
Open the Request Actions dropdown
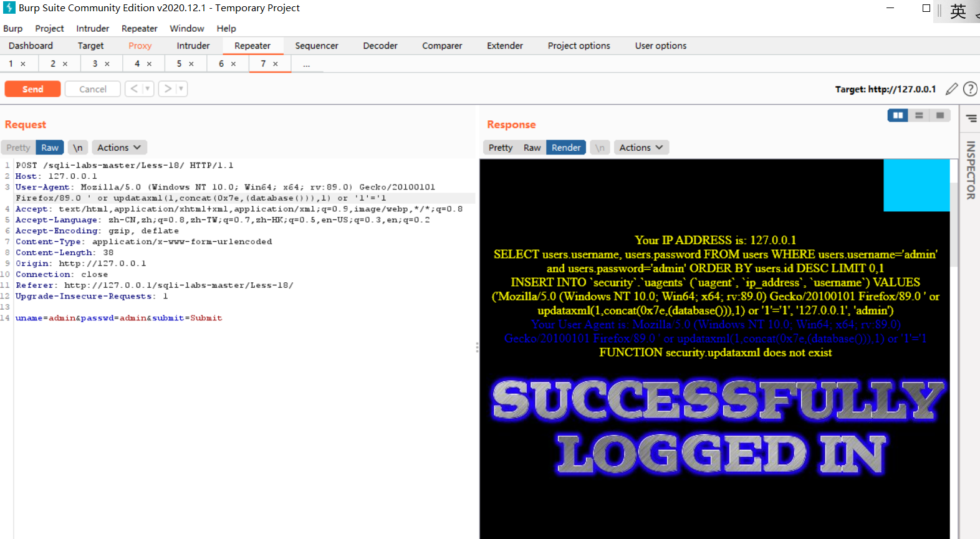119,148
